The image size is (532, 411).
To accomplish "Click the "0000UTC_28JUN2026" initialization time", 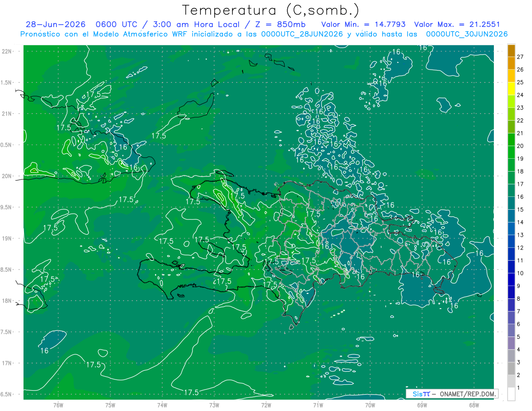I will (302, 34).
